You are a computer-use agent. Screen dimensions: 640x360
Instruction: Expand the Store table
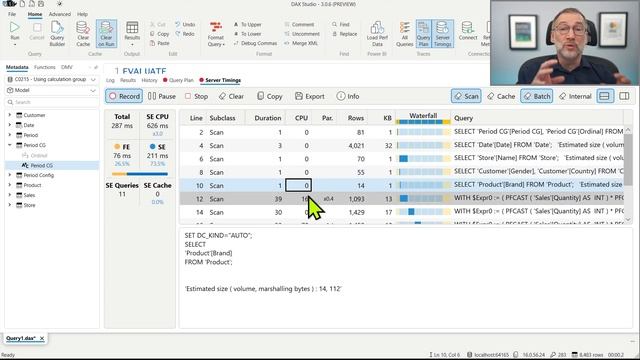pyautogui.click(x=10, y=205)
